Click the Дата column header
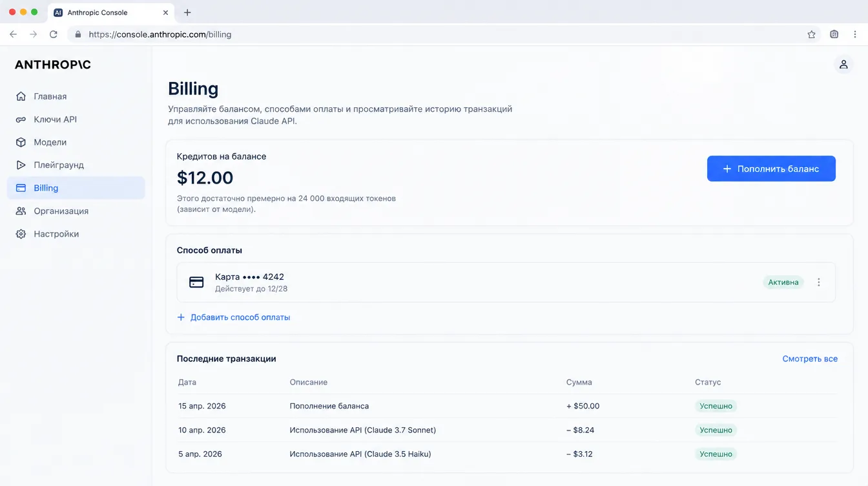Viewport: 868px width, 486px height. pos(187,383)
